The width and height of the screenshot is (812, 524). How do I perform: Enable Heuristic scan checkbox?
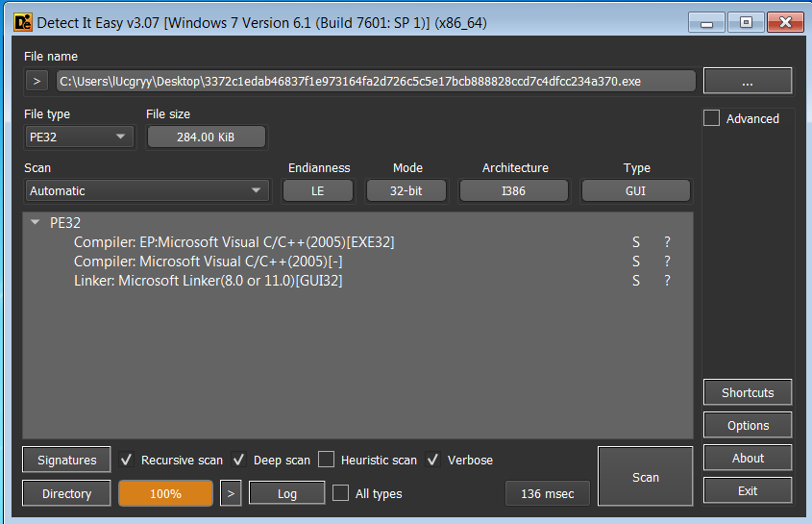point(326,460)
